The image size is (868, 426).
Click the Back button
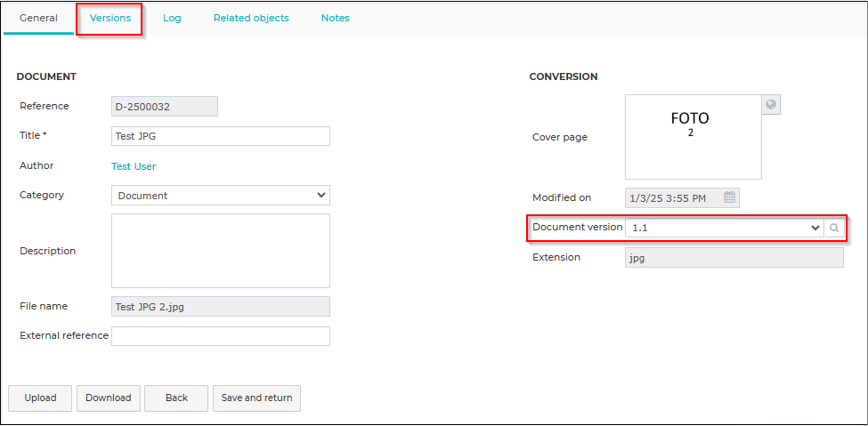tap(176, 398)
